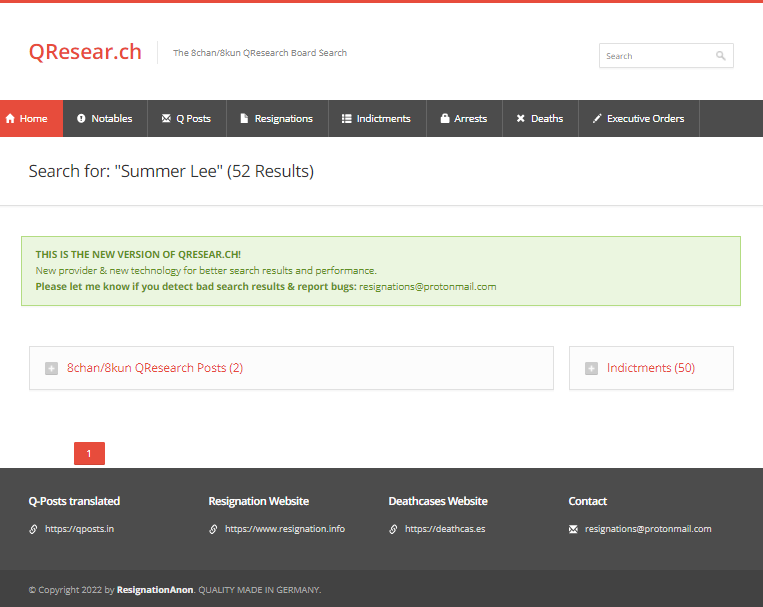
Task: Click 'Q-Posts translated' footer heading
Action: 74,501
